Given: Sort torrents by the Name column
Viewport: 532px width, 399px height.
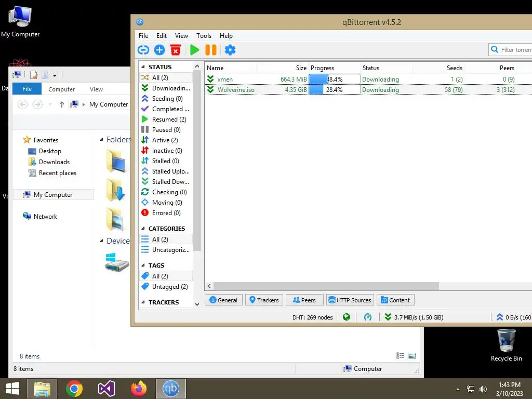Looking at the screenshot, I should coord(230,68).
